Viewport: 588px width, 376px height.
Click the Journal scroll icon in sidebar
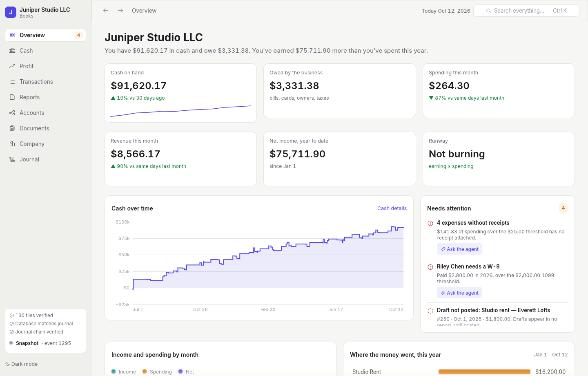[12, 159]
